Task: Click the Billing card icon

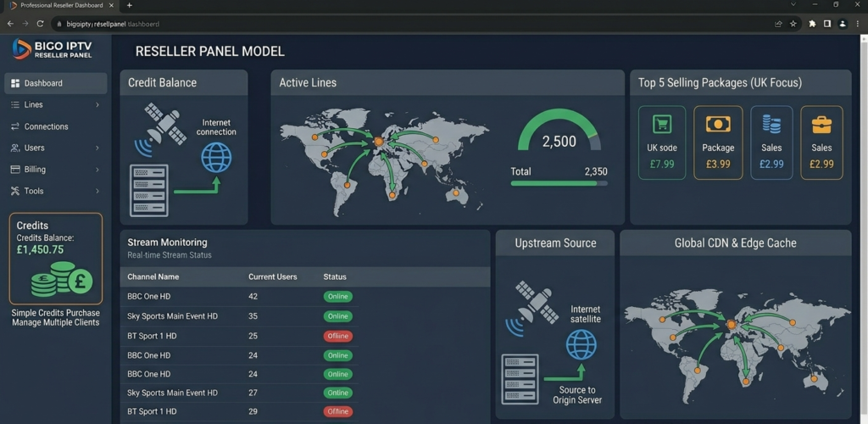Action: pos(15,170)
